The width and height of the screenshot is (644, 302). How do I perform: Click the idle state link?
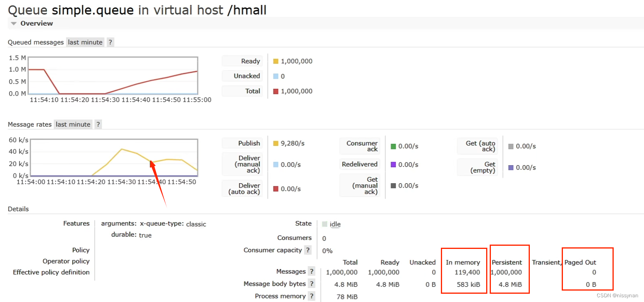335,224
